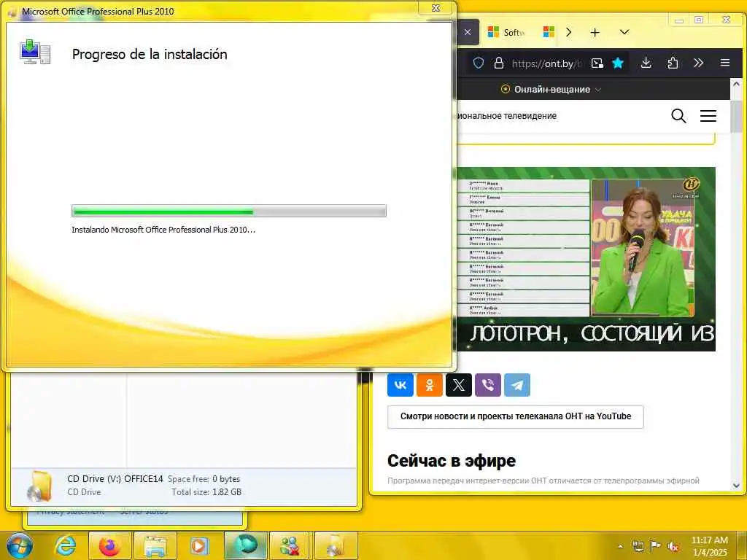Click the Office setup taskbar icon

(x=335, y=545)
